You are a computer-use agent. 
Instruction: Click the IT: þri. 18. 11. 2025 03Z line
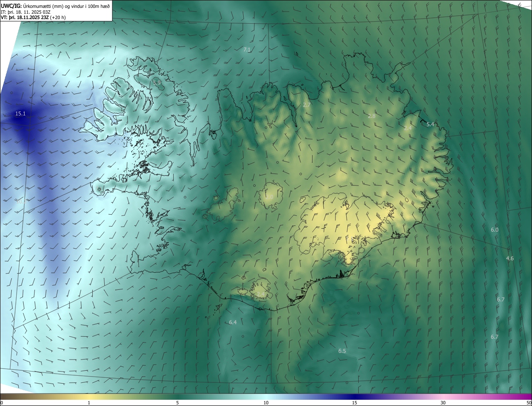[x=26, y=12]
